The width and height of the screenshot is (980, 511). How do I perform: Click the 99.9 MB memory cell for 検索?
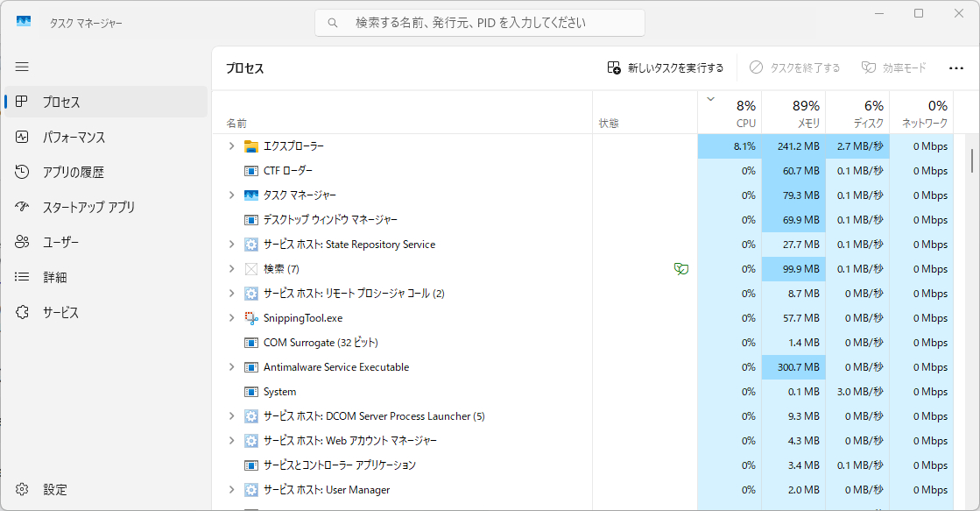click(x=793, y=269)
